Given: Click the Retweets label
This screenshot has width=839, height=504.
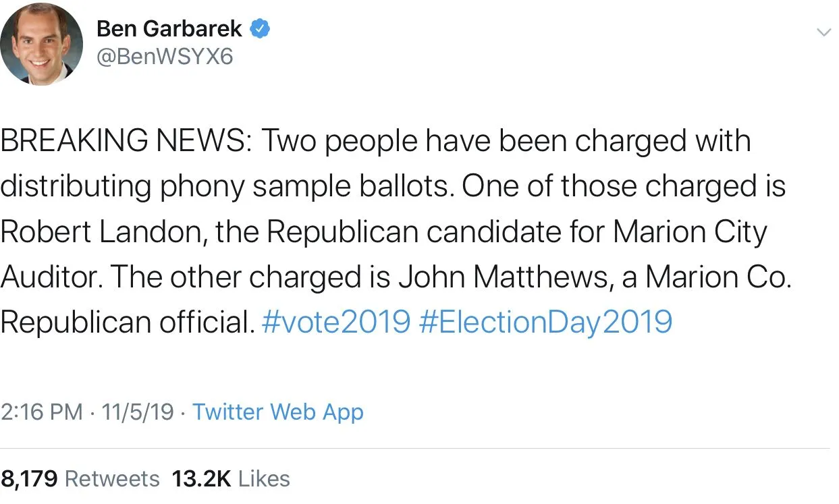Looking at the screenshot, I should click(x=112, y=479).
